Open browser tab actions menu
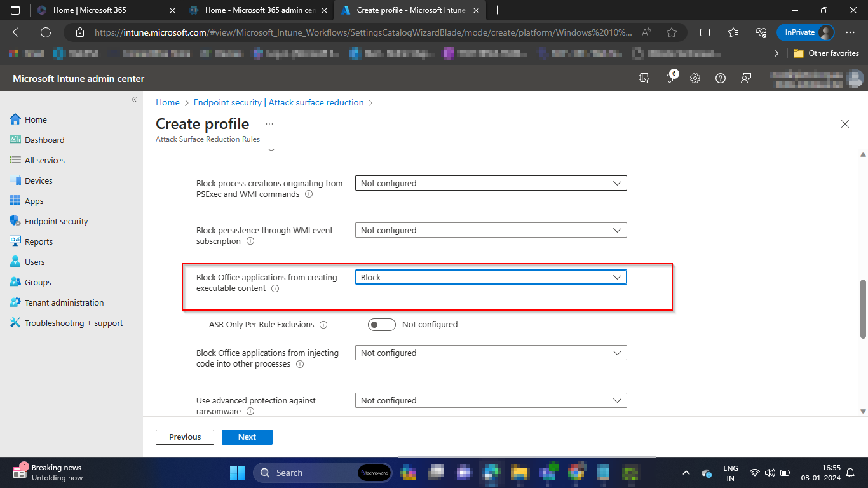The height and width of the screenshot is (488, 868). pos(15,10)
